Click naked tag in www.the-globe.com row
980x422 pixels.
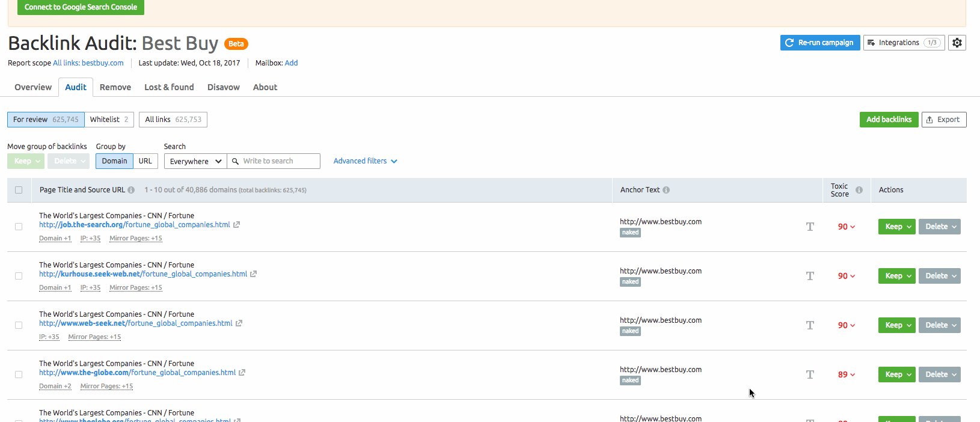(x=630, y=381)
